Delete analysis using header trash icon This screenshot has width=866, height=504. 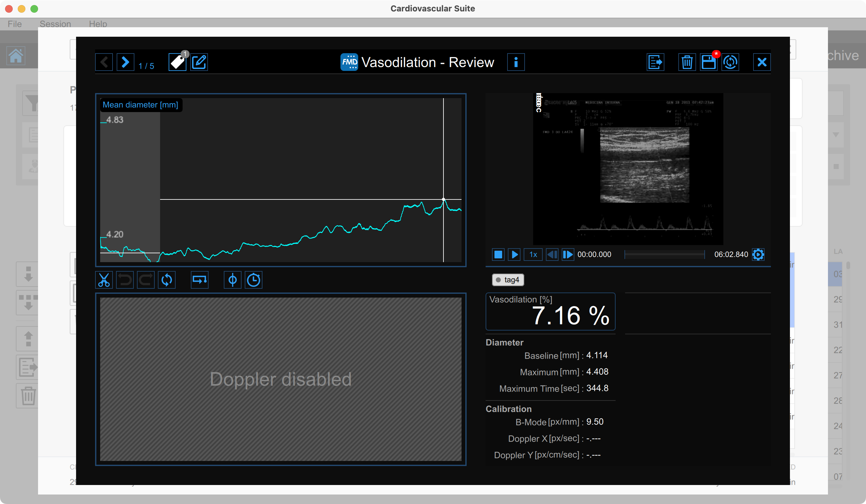coord(687,62)
